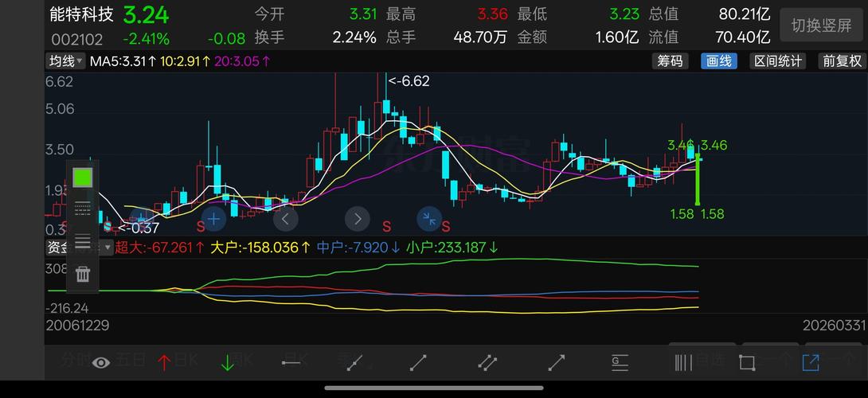Move chart left with chevron button
This screenshot has height=398, width=868.
coord(286,219)
